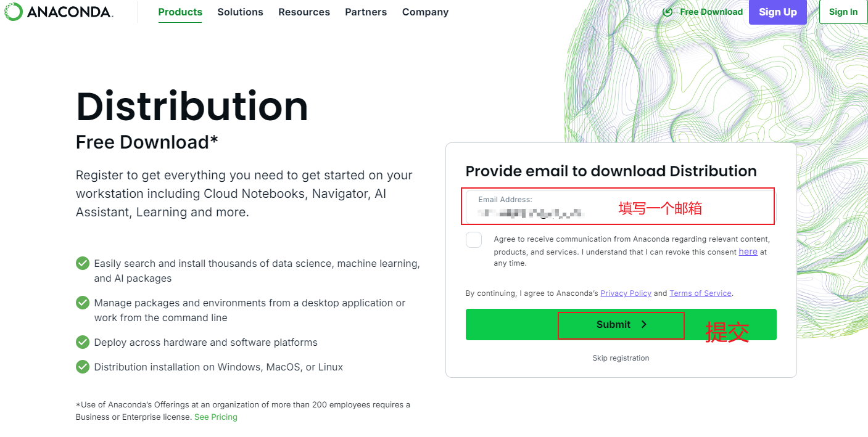The image size is (868, 437).
Task: Click the Anaconda logo
Action: click(x=59, y=12)
